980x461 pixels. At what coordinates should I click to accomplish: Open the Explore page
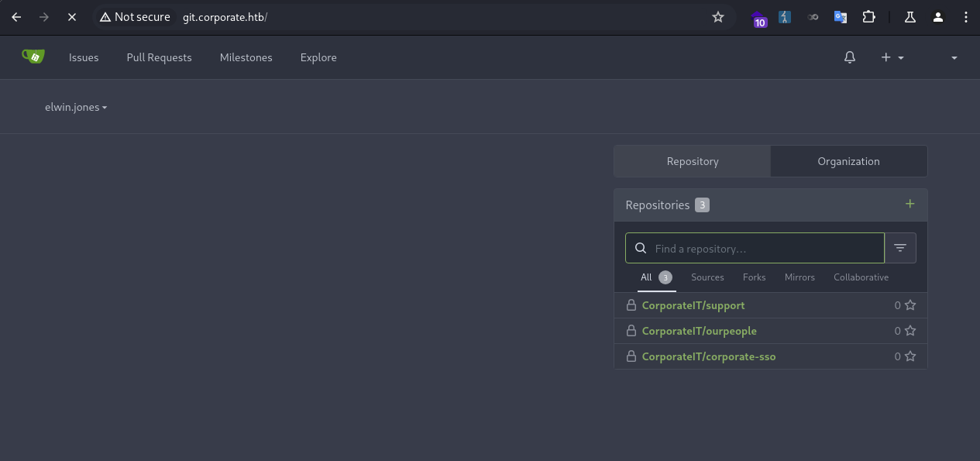318,57
